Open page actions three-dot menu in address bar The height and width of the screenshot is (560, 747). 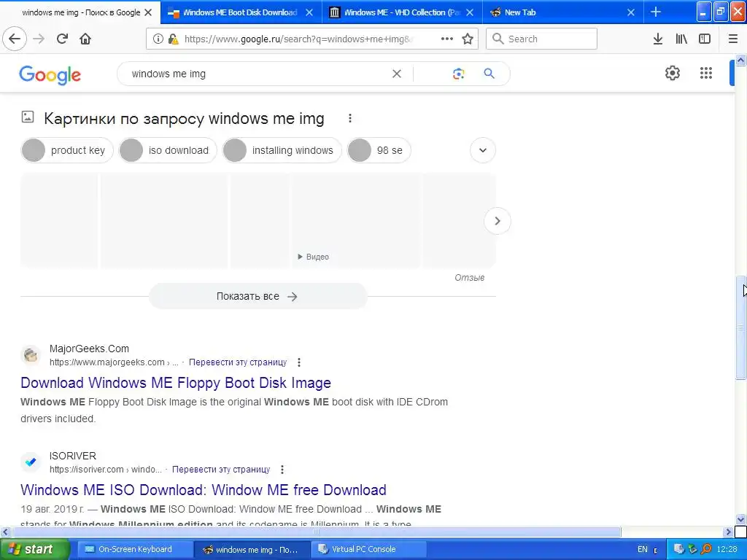point(447,39)
